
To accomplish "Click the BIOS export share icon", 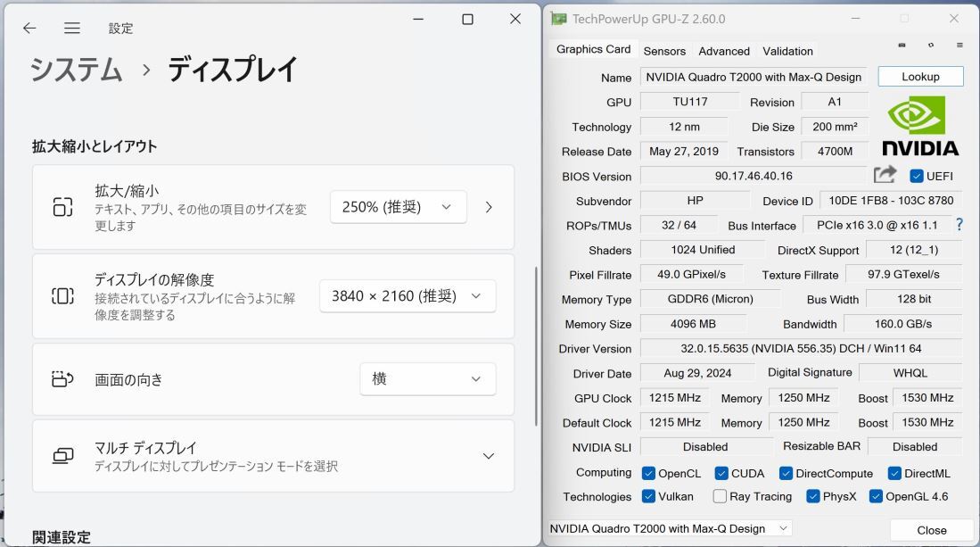I will tap(885, 175).
